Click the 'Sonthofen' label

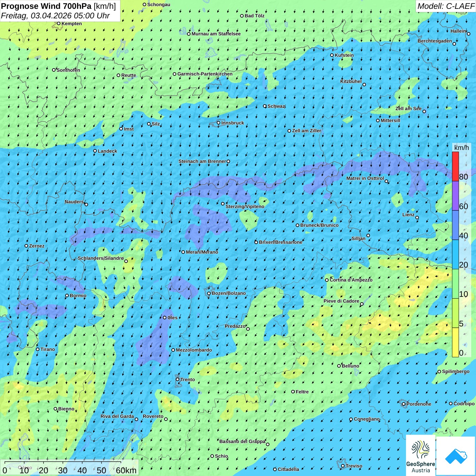[68, 70]
